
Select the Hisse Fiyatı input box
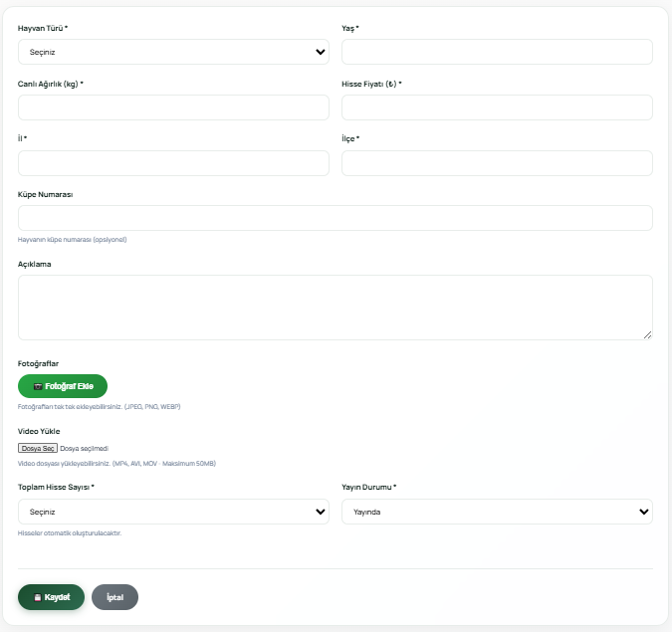[496, 107]
